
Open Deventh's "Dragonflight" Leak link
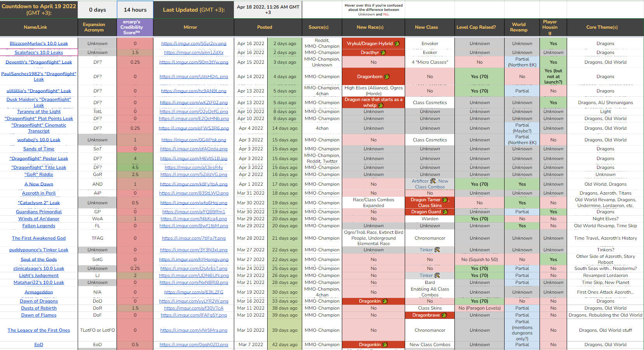pos(39,62)
